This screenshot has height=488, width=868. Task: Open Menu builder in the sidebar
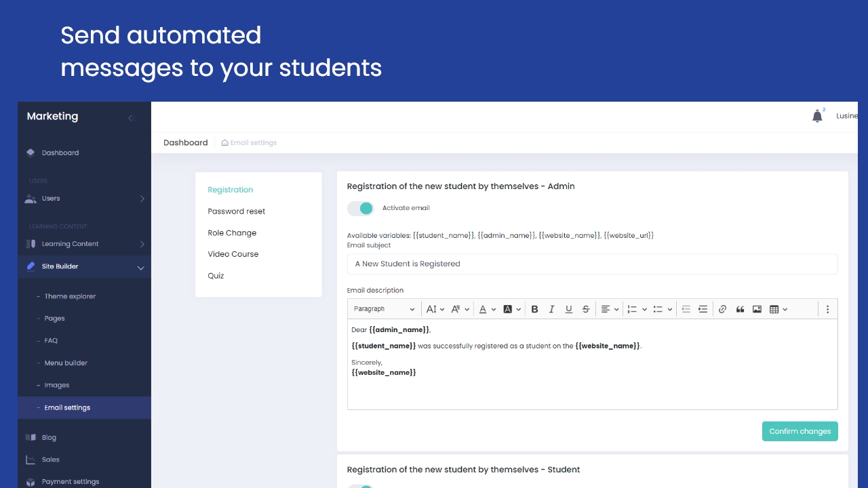tap(66, 363)
